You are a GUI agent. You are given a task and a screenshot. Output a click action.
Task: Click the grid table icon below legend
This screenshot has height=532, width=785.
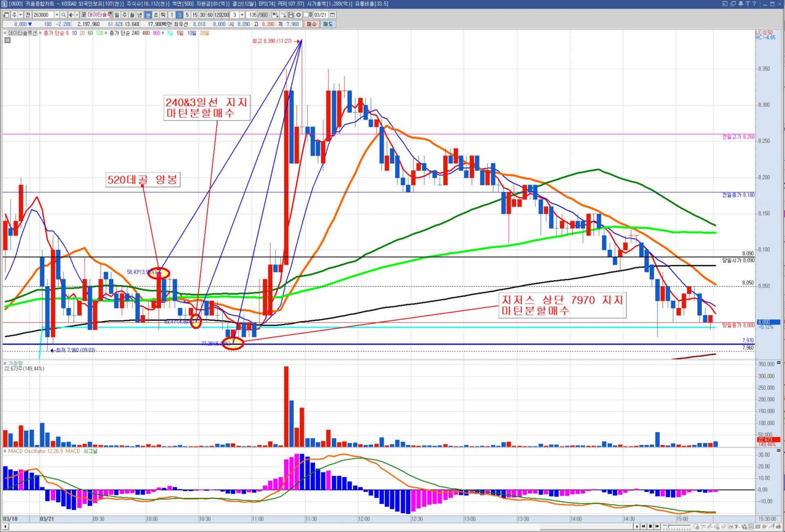click(x=7, y=40)
